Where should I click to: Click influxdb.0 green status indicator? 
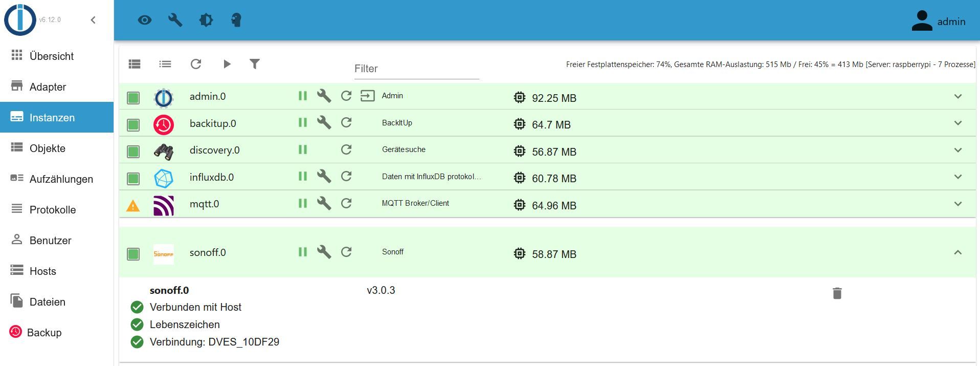pyautogui.click(x=133, y=178)
